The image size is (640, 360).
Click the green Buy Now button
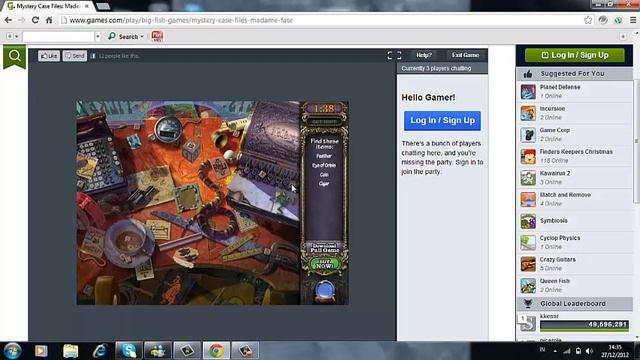324,264
